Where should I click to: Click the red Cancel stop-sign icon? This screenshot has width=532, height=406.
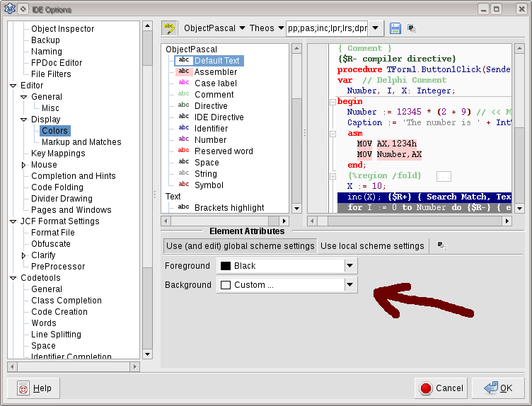[426, 388]
